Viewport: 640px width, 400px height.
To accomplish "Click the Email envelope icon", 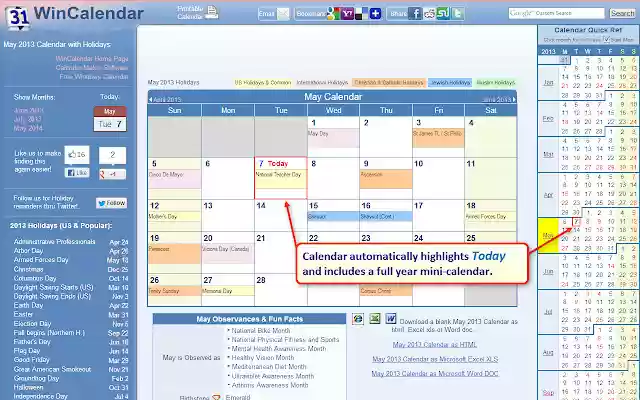I will pos(283,13).
